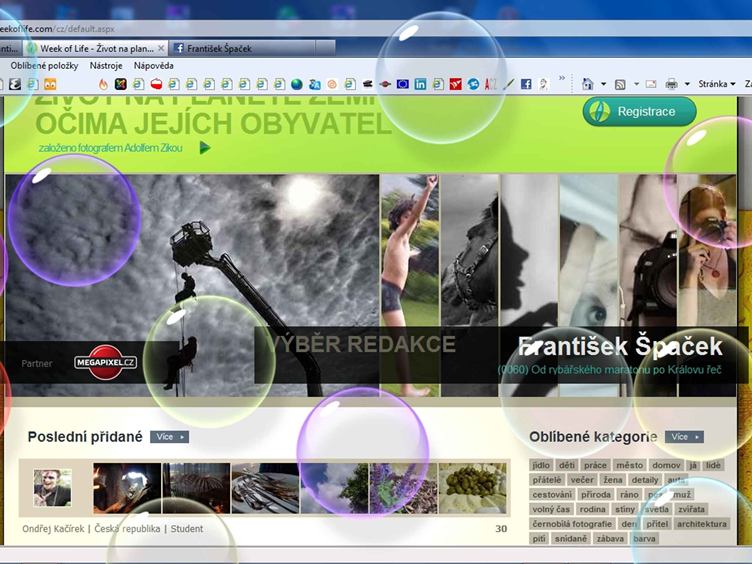This screenshot has width=752, height=564.
Task: Open the face silhouette featured photo strip
Action: pyautogui.click(x=529, y=285)
